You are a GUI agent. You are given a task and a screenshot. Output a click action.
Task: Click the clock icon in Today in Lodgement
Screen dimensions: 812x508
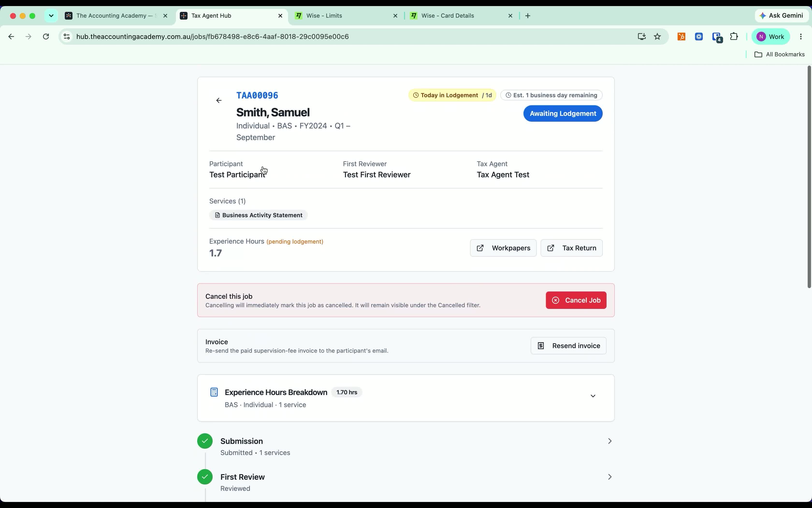pos(416,95)
